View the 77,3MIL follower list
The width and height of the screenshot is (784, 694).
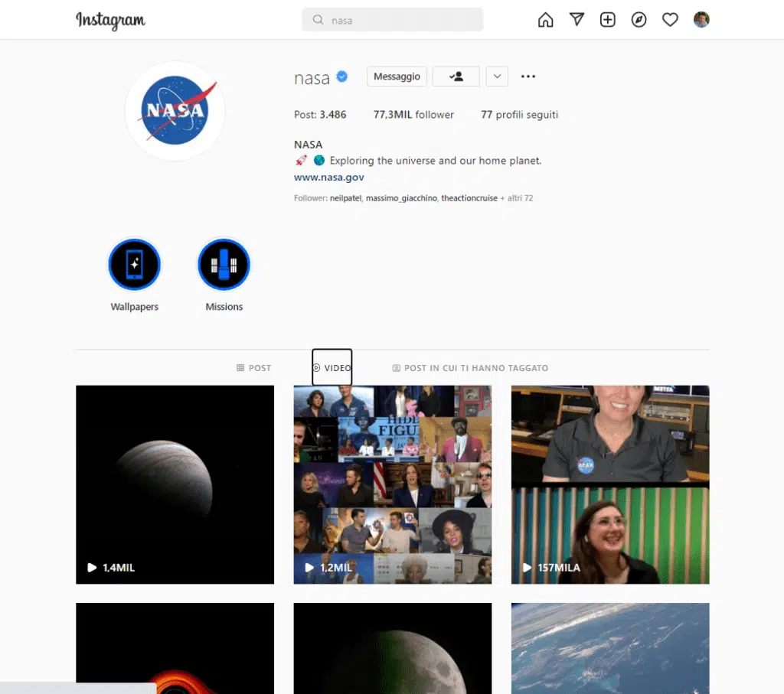pyautogui.click(x=413, y=115)
